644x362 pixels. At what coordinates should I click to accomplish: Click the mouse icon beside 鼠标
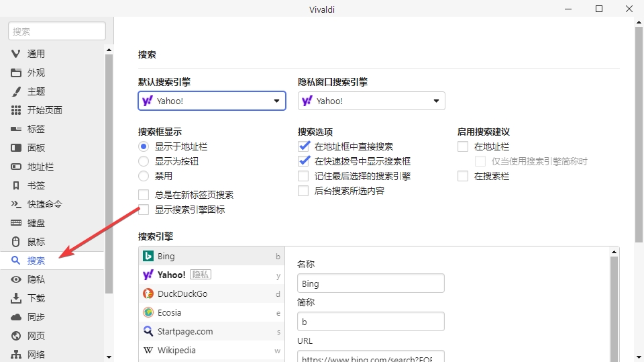point(15,242)
